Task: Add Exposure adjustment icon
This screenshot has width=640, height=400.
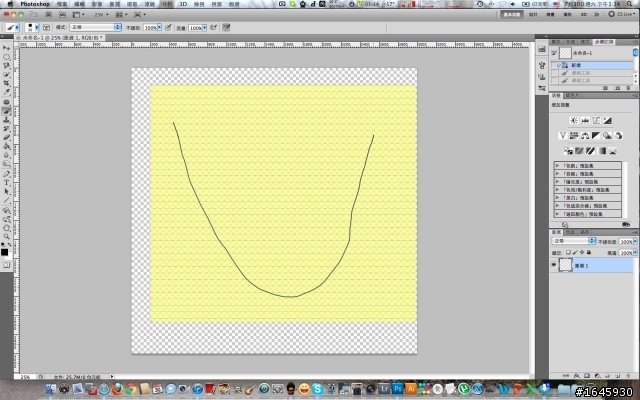Action: (607, 120)
